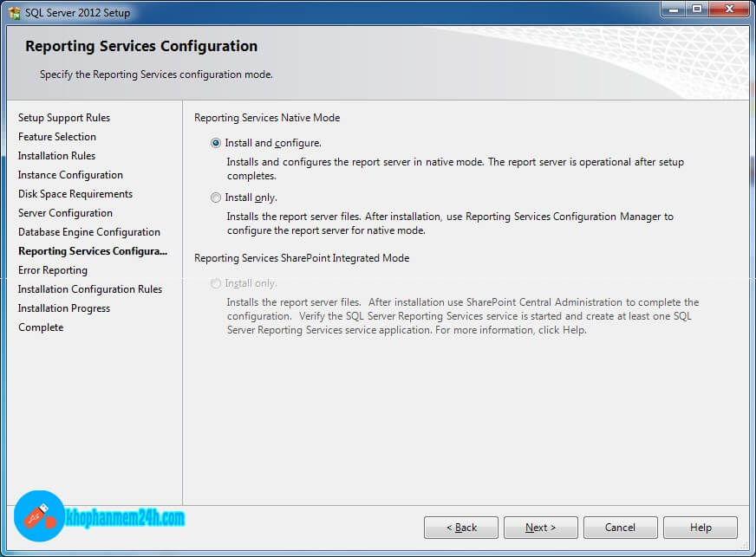
Task: Click the SharePoint Integrated Install only radio
Action: tap(216, 283)
